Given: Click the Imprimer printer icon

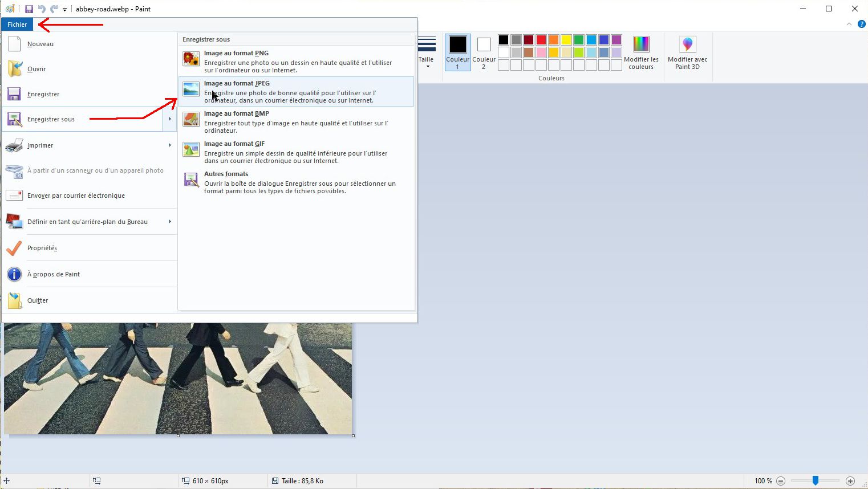Looking at the screenshot, I should (x=14, y=145).
